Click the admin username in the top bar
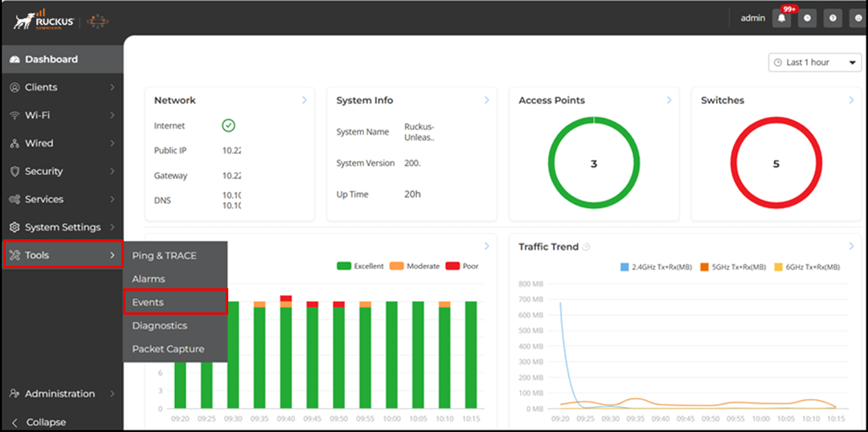This screenshot has width=868, height=432. [x=753, y=18]
